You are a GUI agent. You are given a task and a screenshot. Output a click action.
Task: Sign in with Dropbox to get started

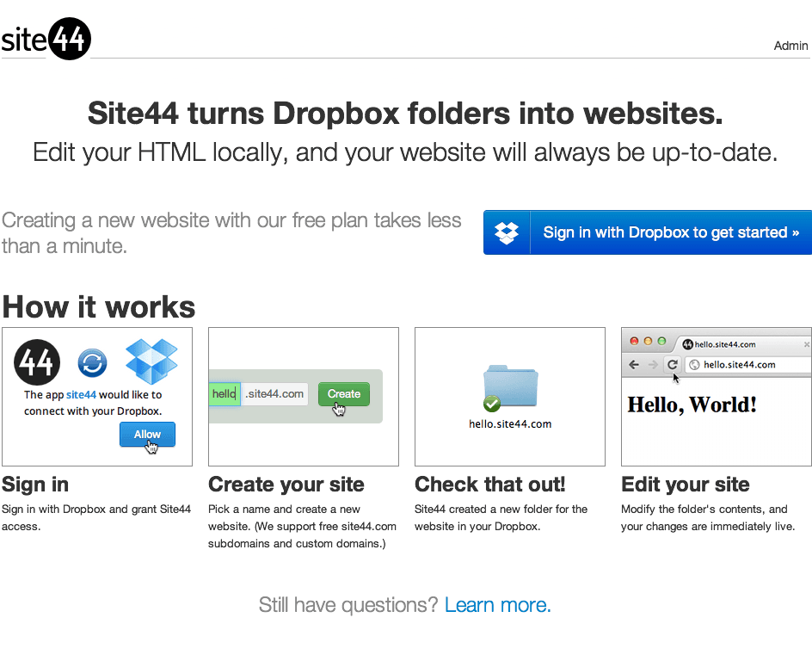click(648, 232)
